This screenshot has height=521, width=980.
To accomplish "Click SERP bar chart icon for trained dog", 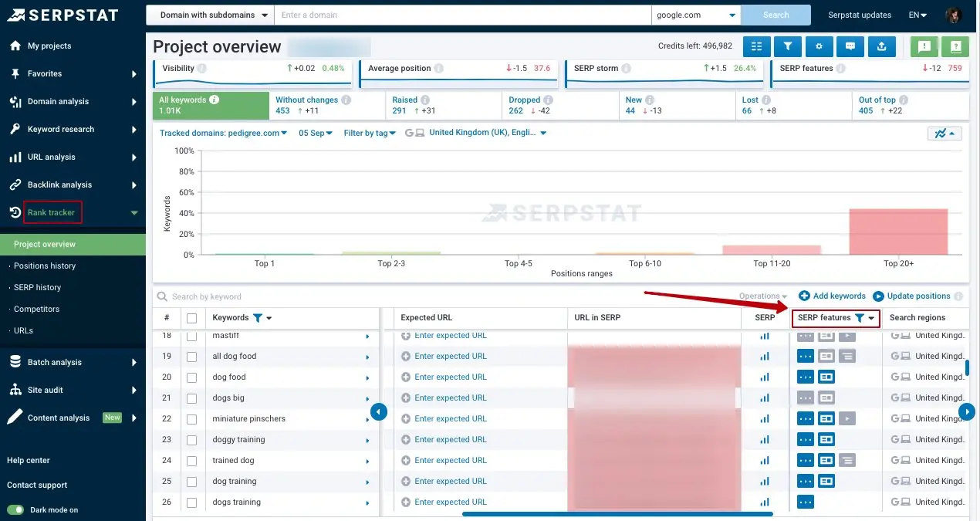I will (765, 461).
